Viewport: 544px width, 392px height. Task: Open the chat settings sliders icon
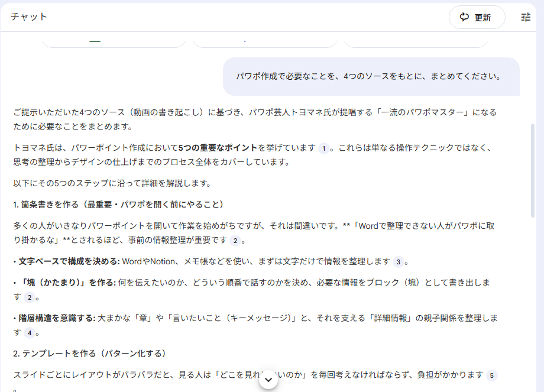(x=526, y=17)
